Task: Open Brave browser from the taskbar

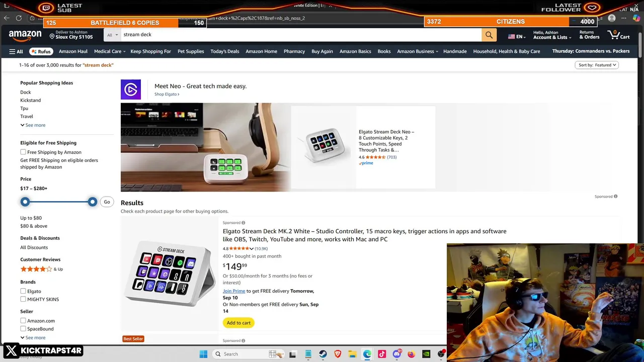Action: pos(338,354)
